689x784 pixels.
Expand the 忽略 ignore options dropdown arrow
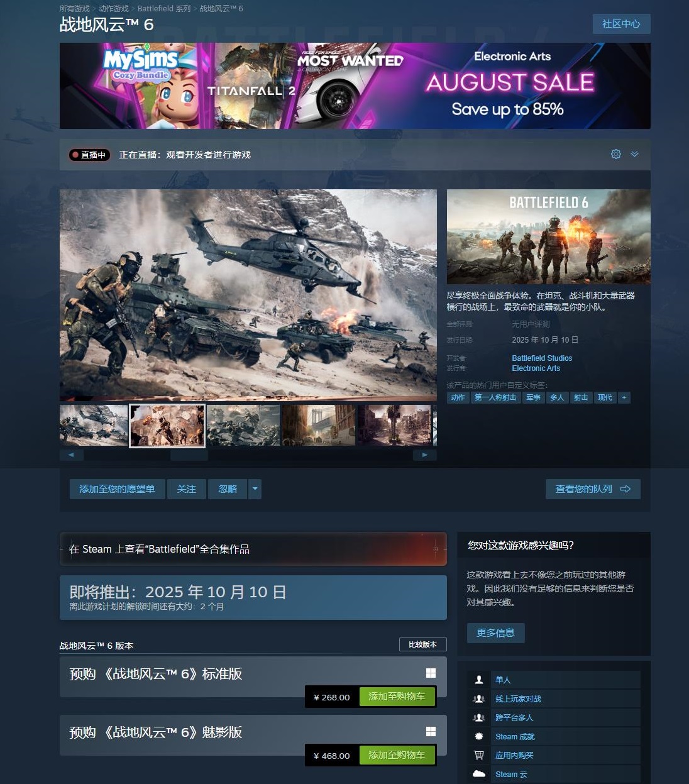[x=255, y=489]
